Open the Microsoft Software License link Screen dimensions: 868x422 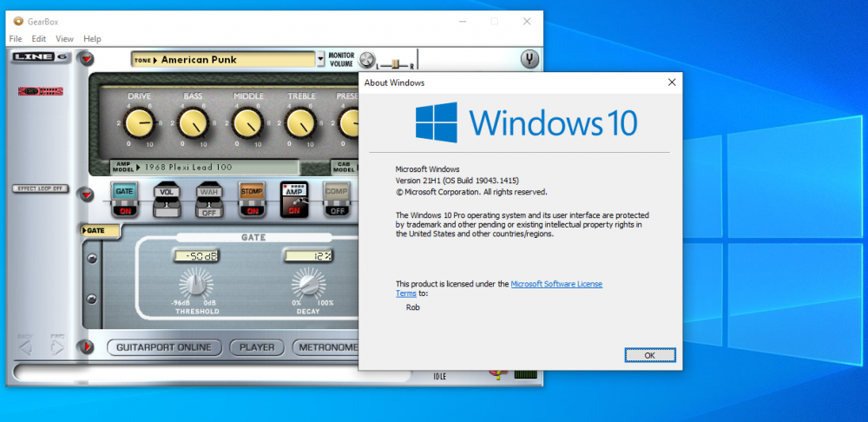pos(556,284)
